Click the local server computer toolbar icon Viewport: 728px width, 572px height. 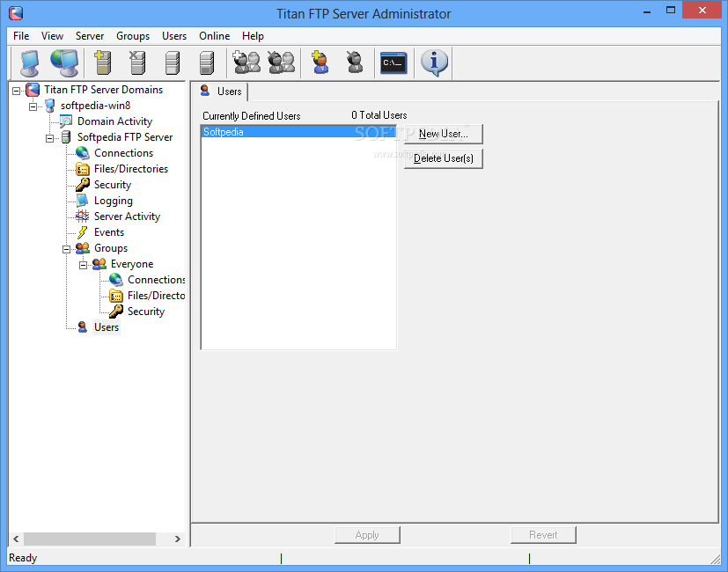pos(30,62)
